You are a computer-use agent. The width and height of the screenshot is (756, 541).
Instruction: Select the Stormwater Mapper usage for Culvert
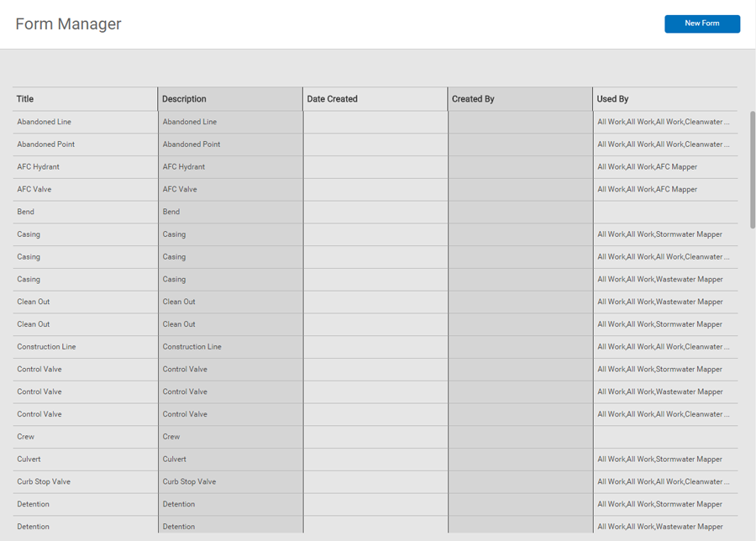[660, 459]
